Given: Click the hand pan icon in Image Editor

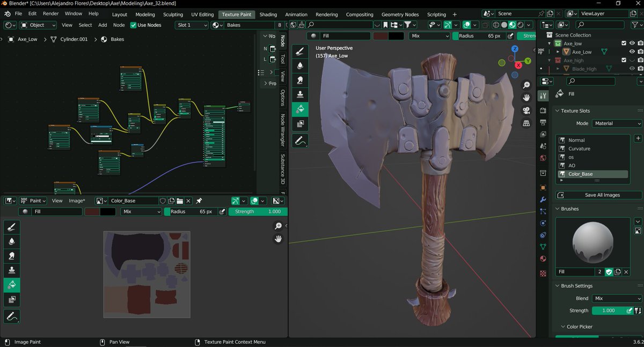Looking at the screenshot, I should coord(278,239).
